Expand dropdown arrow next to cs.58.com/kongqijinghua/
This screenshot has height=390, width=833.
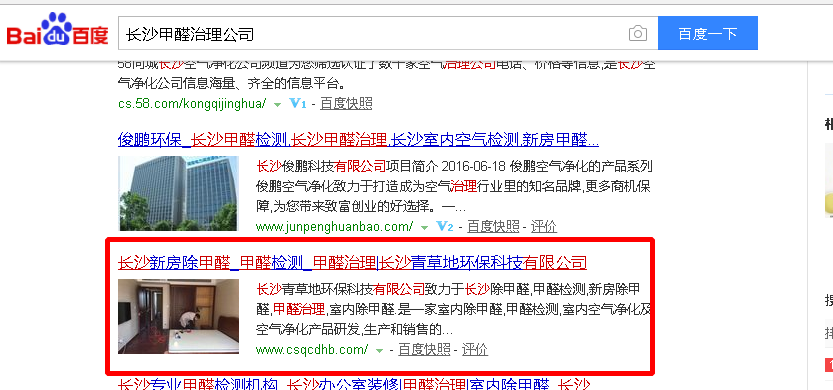(x=277, y=105)
